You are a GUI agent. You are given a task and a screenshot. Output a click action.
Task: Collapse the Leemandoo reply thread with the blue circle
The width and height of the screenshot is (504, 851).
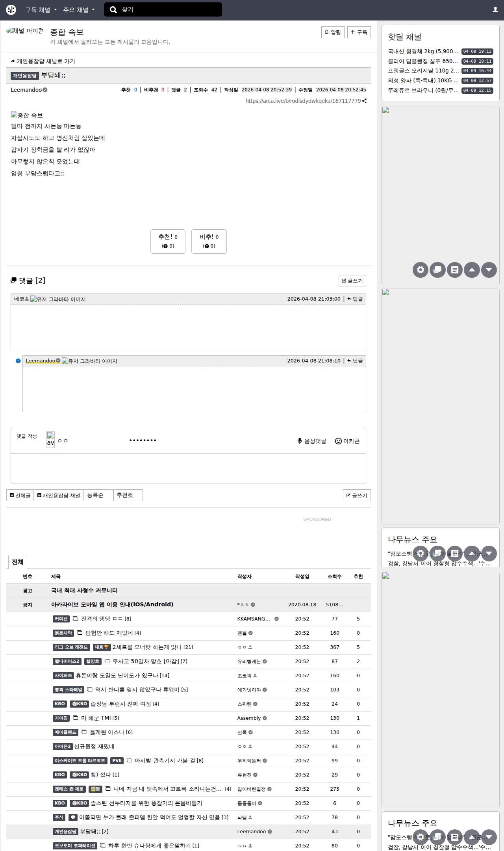coord(18,361)
